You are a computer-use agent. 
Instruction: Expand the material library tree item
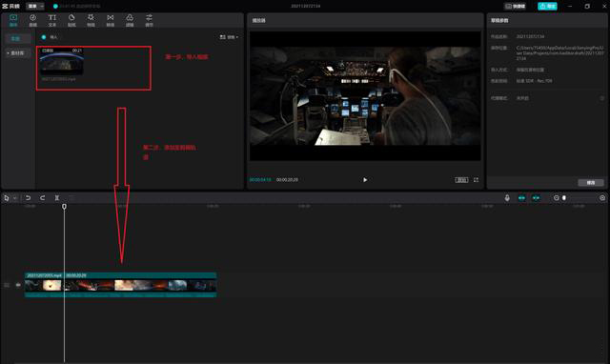[x=17, y=53]
